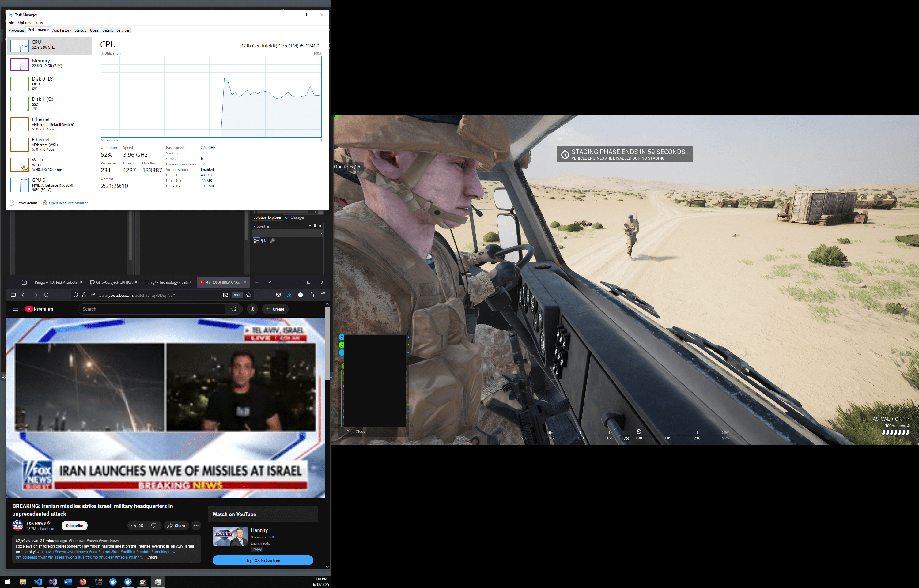Select Disk 1 (C:) performance entry
This screenshot has width=919, height=588.
click(x=50, y=104)
